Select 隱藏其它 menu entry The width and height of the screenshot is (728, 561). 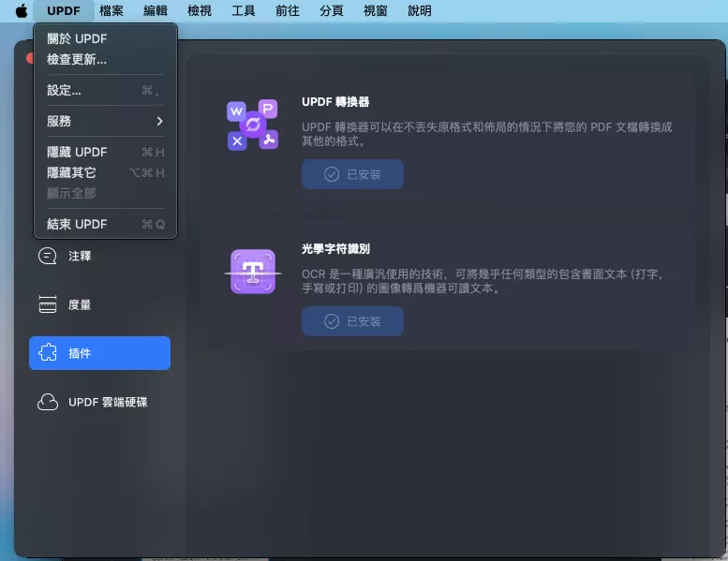[105, 172]
